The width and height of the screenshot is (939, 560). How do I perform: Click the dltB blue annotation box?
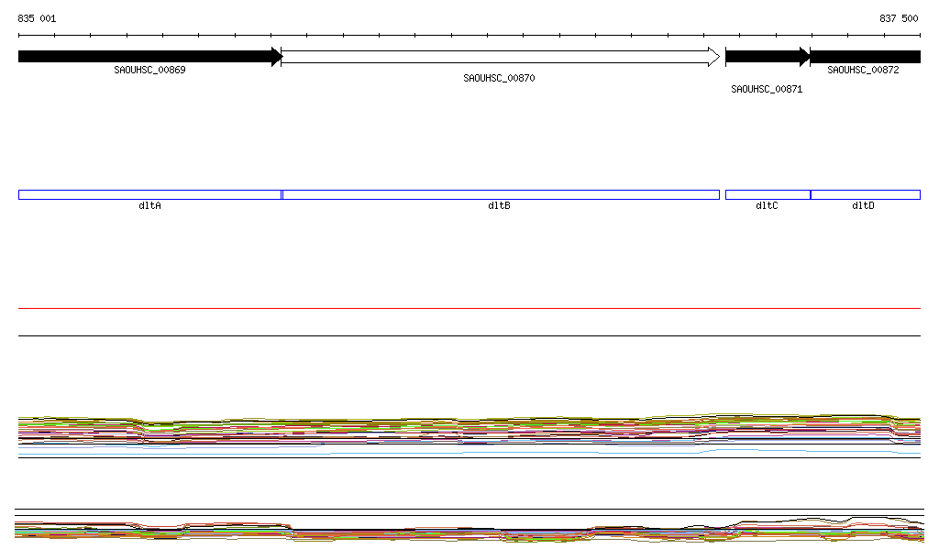500,194
